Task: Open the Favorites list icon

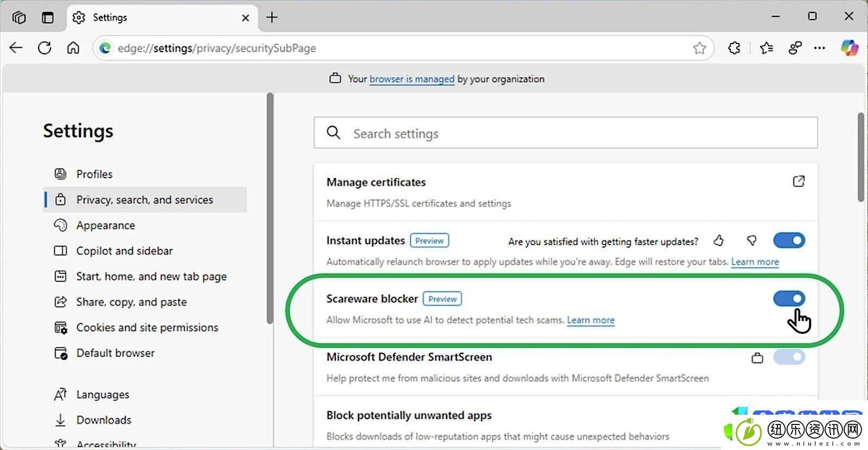Action: pyautogui.click(x=767, y=48)
